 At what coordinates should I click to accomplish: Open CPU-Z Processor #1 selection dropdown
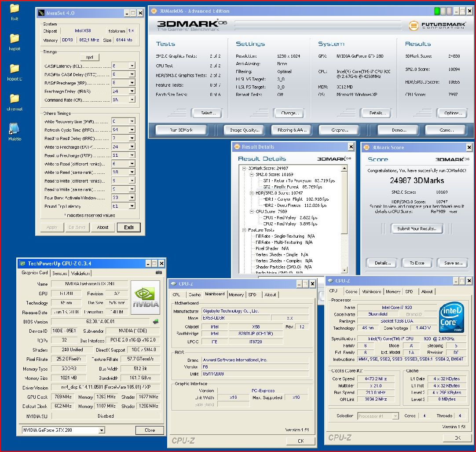395,416
